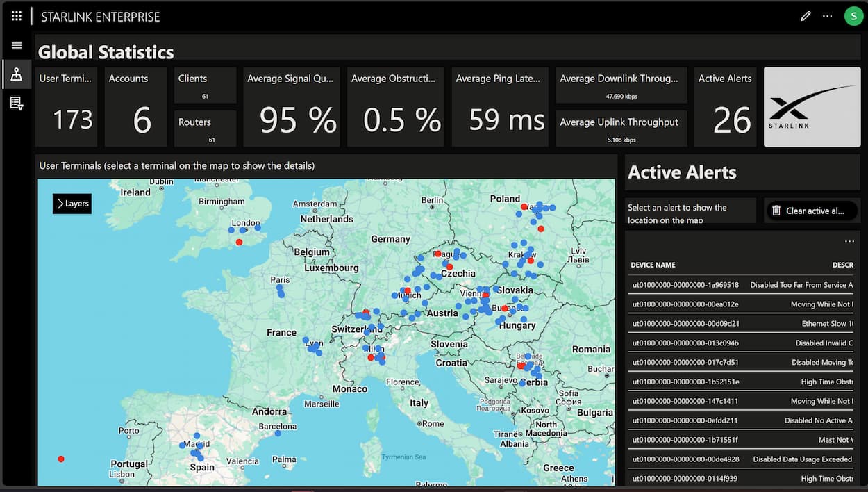The width and height of the screenshot is (868, 492).
Task: Toggle the hamburger navigation menu
Action: (x=17, y=46)
